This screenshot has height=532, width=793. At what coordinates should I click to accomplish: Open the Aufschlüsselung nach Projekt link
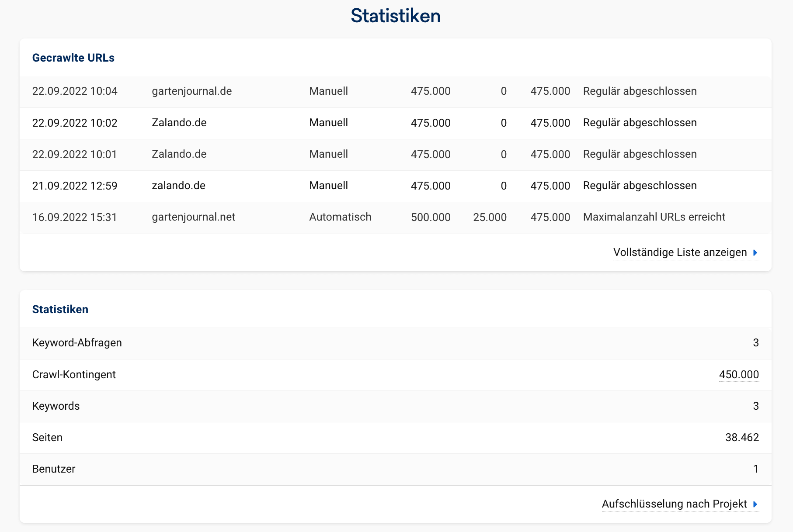674,504
